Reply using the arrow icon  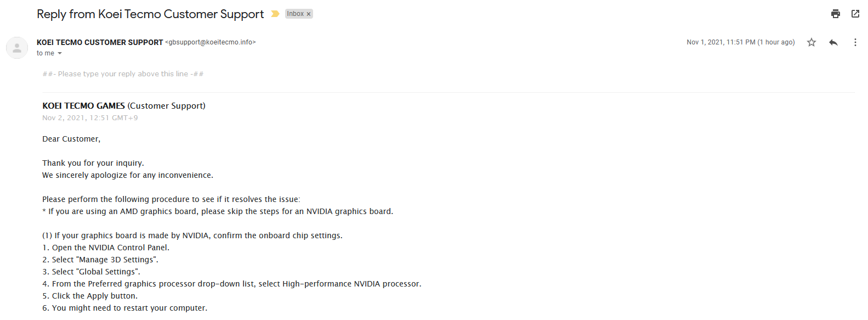(x=833, y=42)
